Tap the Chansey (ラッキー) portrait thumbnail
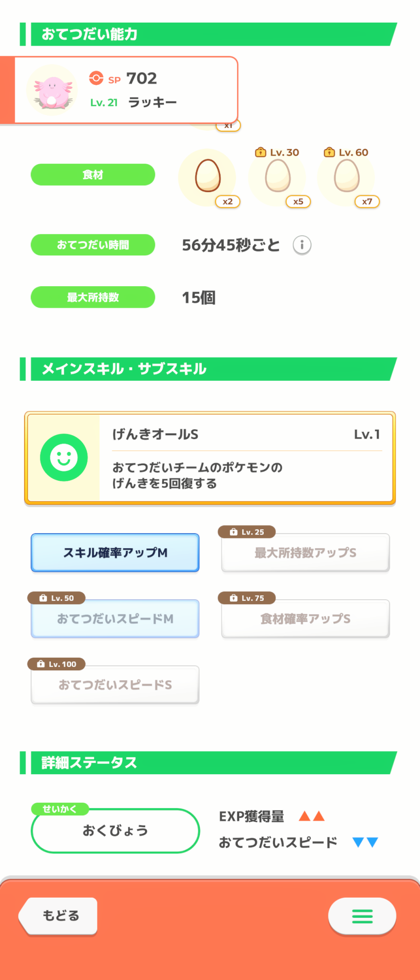Viewport: 420px width, 980px height. click(52, 91)
